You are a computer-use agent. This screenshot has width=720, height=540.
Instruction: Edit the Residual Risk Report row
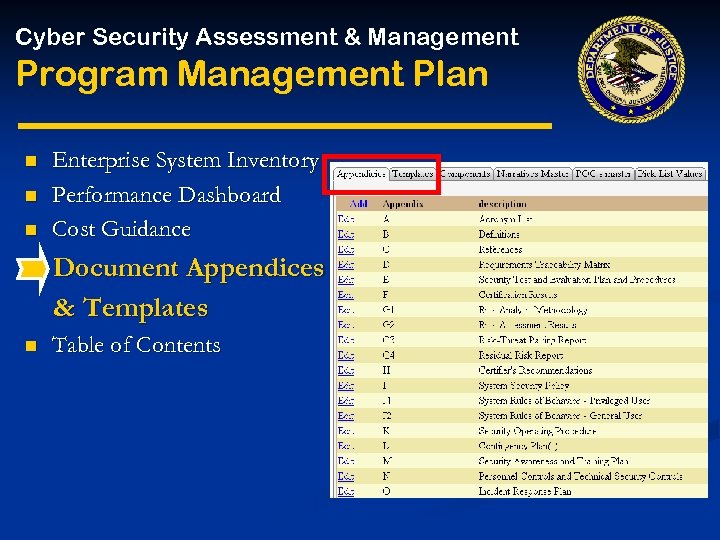click(346, 355)
